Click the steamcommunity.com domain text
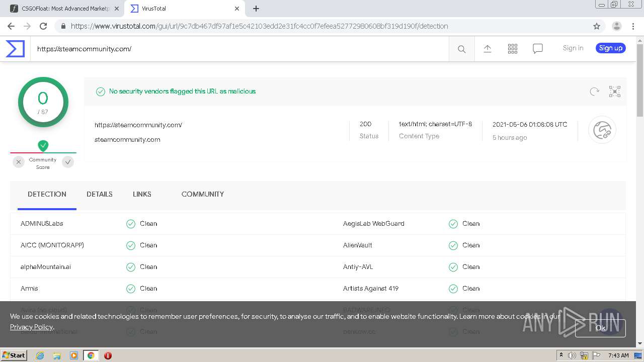This screenshot has width=644, height=362. 127,140
